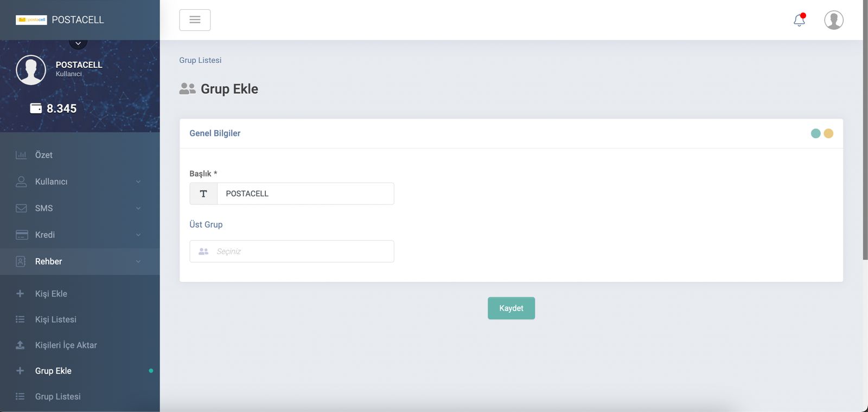Image resolution: width=868 pixels, height=412 pixels.
Task: Click upload icon beside Kişileri İçe Aktar
Action: (20, 345)
